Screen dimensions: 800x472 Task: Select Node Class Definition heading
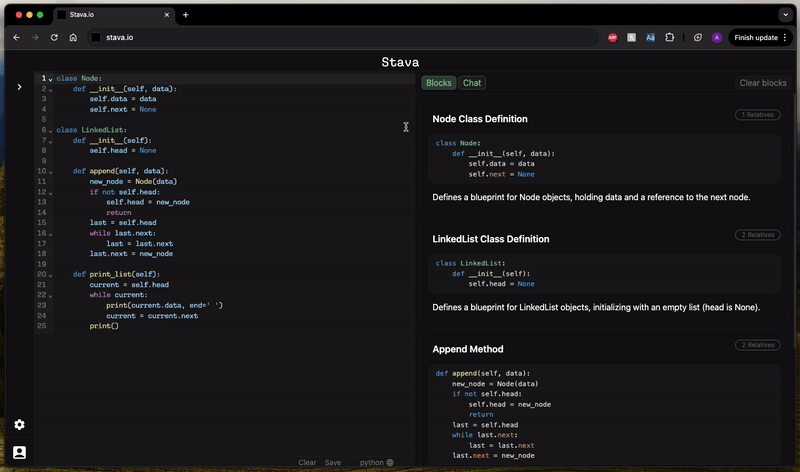(x=480, y=119)
